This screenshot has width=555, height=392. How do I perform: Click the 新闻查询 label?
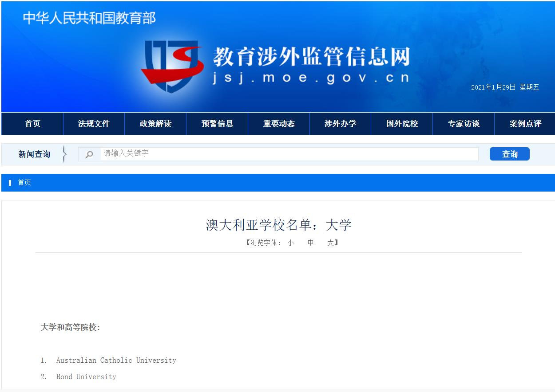coord(34,154)
